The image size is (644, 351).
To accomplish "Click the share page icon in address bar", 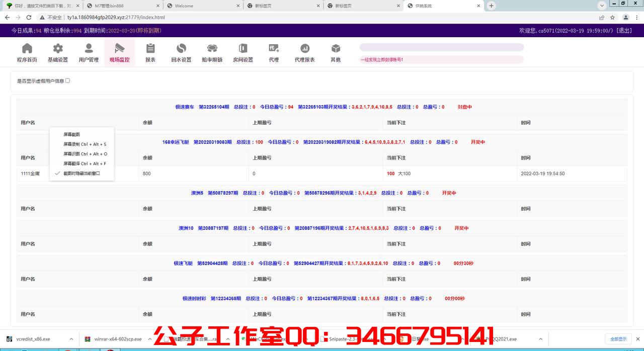I will pyautogui.click(x=602, y=17).
